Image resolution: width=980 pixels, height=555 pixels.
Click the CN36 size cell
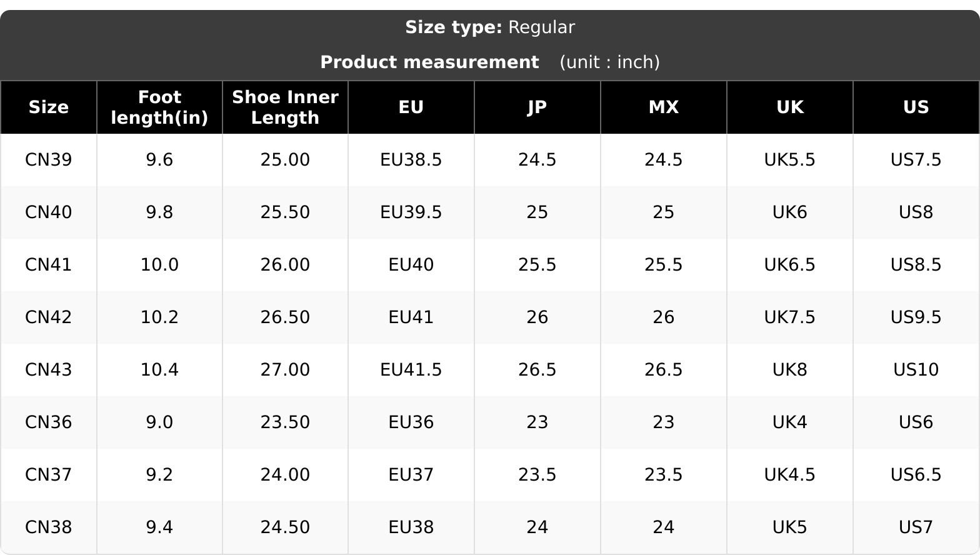pos(48,422)
